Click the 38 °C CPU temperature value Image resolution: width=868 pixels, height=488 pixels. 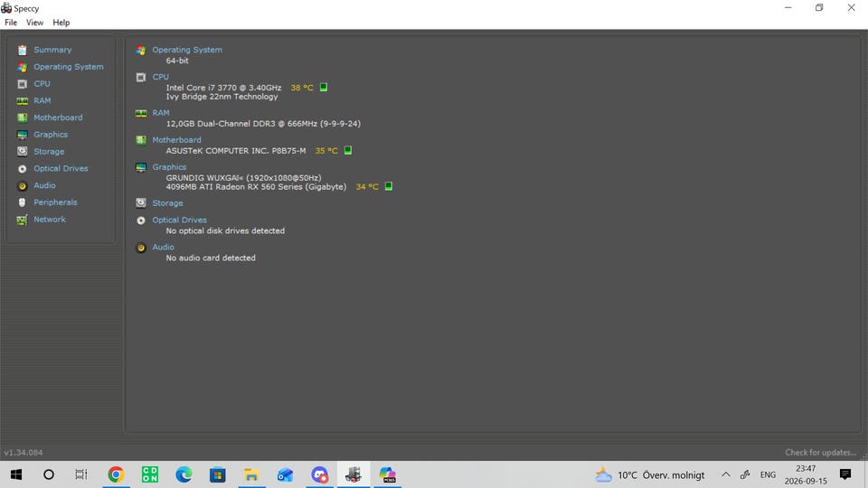302,88
